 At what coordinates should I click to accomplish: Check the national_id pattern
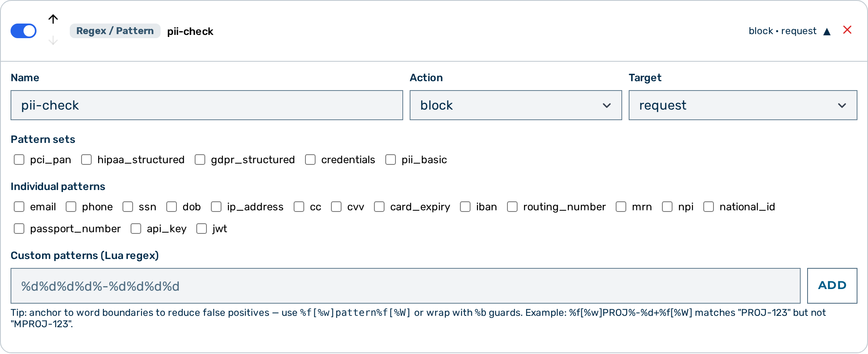(709, 207)
